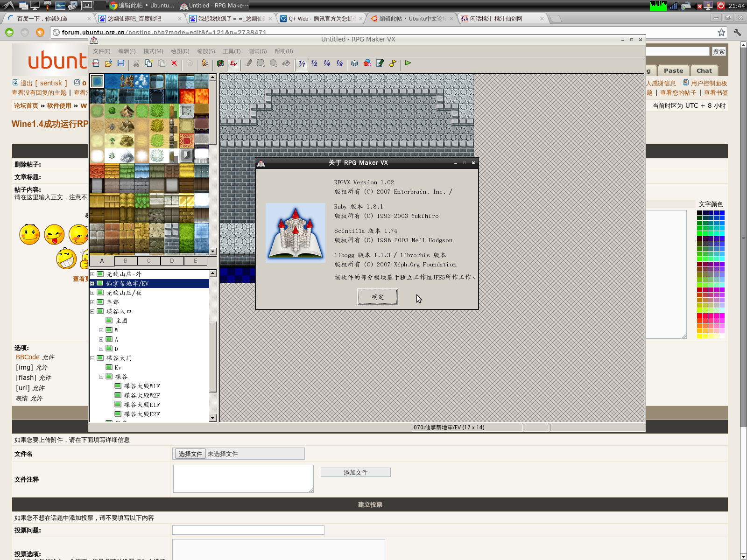The width and height of the screenshot is (747, 560).
Task: Click the 用户控制面板 link
Action: tap(709, 83)
